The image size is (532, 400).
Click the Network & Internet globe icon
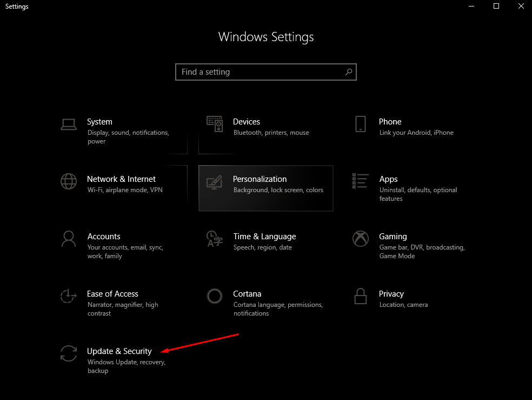pyautogui.click(x=69, y=181)
